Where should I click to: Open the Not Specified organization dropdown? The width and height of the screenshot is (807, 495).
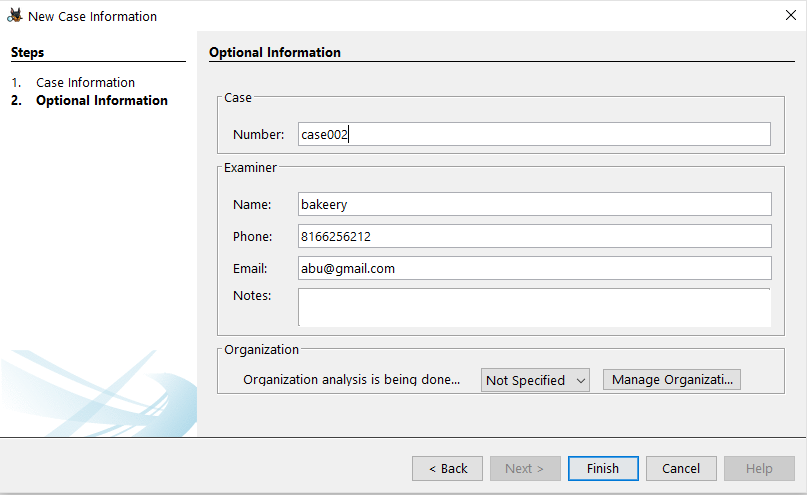(x=535, y=380)
